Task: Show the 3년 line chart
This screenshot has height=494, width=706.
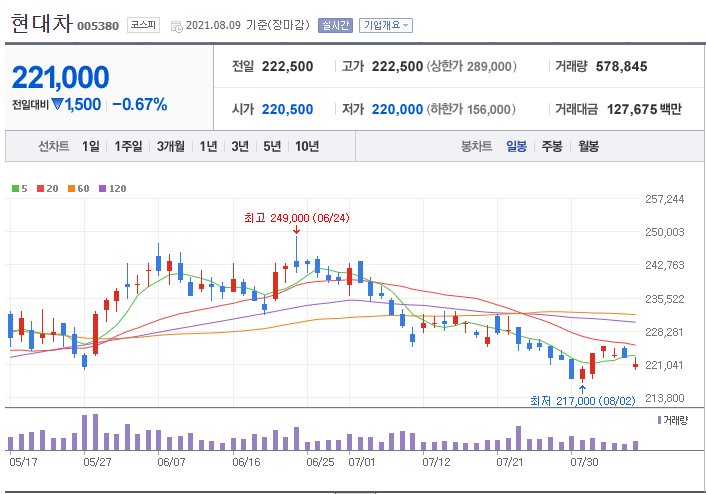Action: coord(240,146)
